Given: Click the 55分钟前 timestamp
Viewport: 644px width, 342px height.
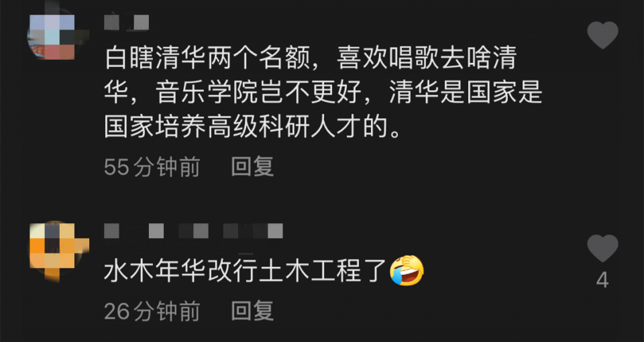Looking at the screenshot, I should pyautogui.click(x=152, y=167).
